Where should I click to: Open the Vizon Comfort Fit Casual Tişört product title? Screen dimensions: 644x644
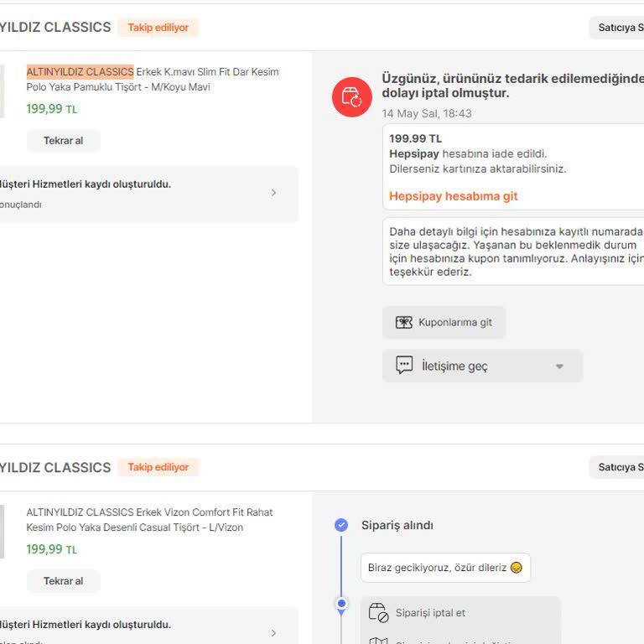pos(149,520)
